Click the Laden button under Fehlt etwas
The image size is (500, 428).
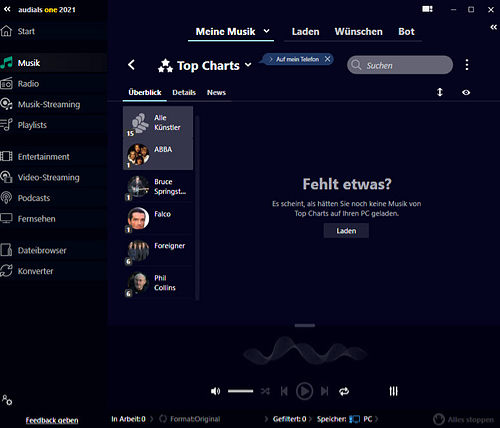coord(346,231)
